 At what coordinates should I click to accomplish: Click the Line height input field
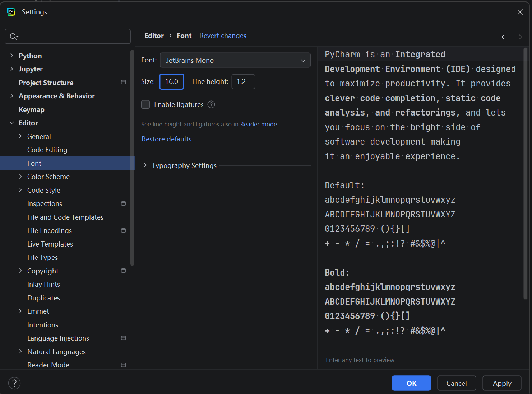(243, 81)
